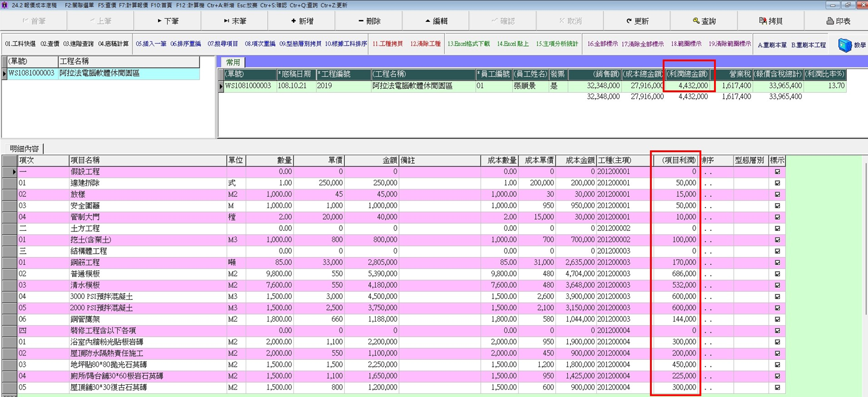Toggle 標示 checkbox for 普通模板 row
Screen dimensions: 868x397
[777, 274]
